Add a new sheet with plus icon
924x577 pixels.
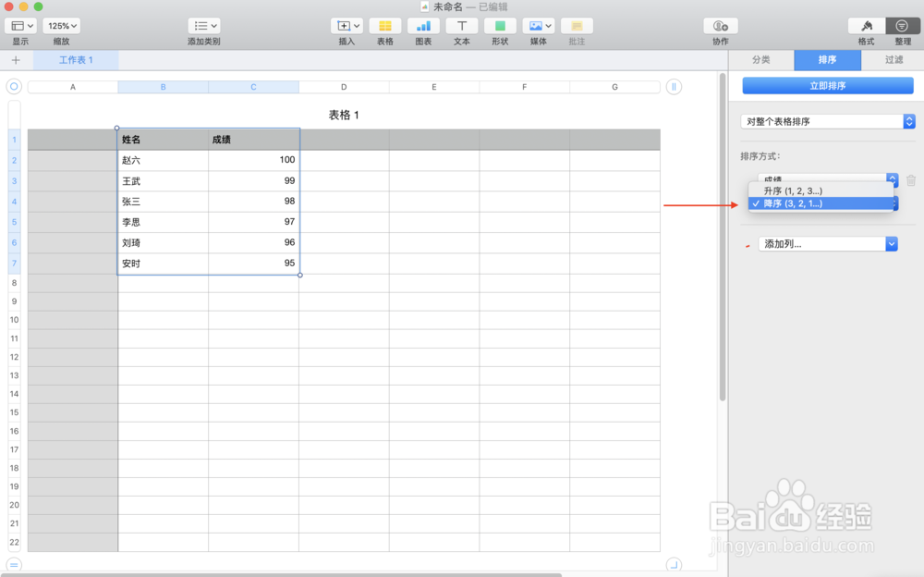[x=16, y=60]
